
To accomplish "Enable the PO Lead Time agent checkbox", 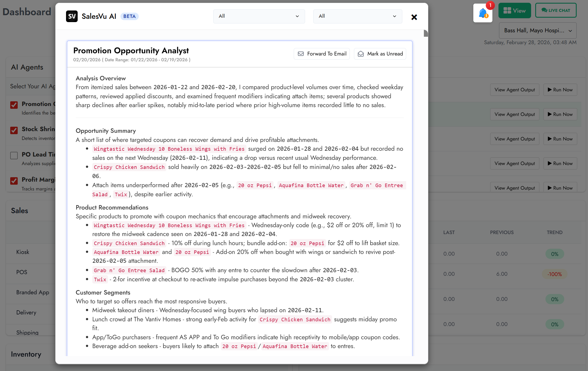I will point(14,155).
